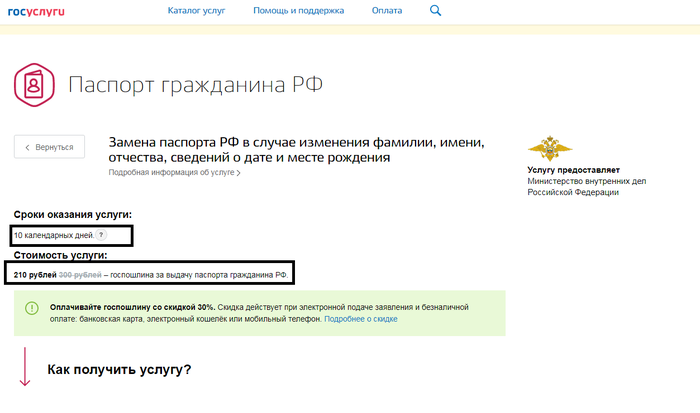Open the Каталог услуг menu
Image resolution: width=700 pixels, height=413 pixels.
[x=196, y=11]
